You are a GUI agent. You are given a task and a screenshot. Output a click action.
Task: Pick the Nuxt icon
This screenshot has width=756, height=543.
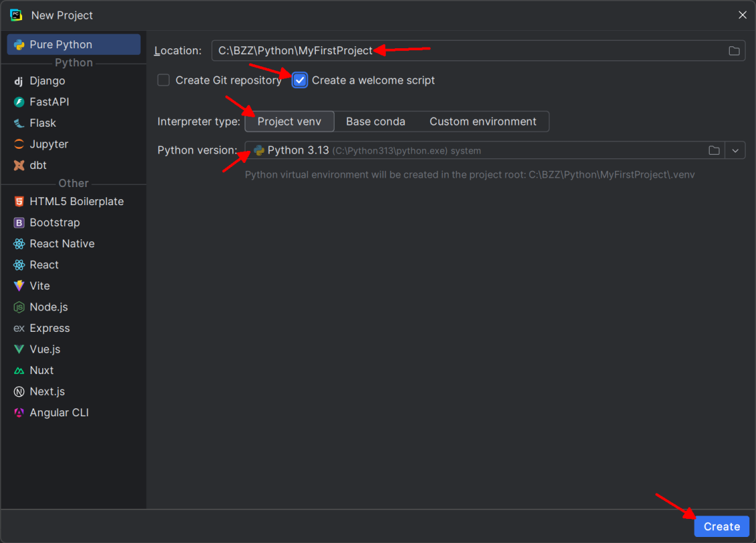point(19,371)
